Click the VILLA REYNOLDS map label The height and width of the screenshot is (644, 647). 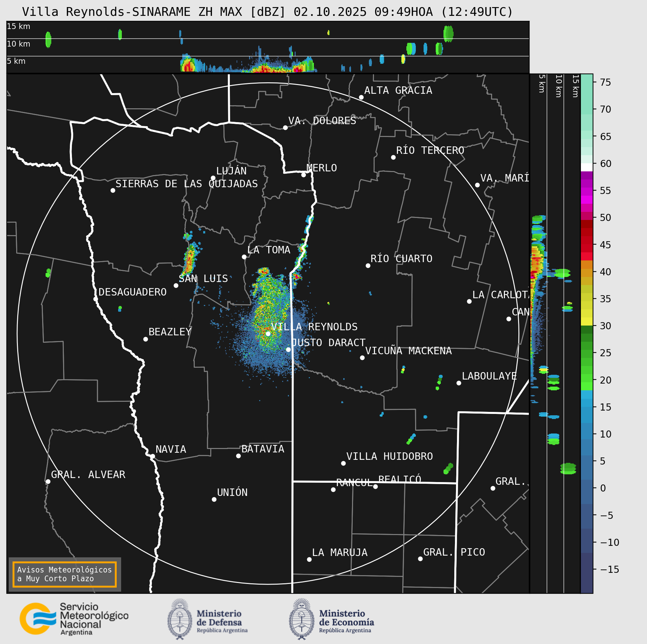[x=314, y=327]
